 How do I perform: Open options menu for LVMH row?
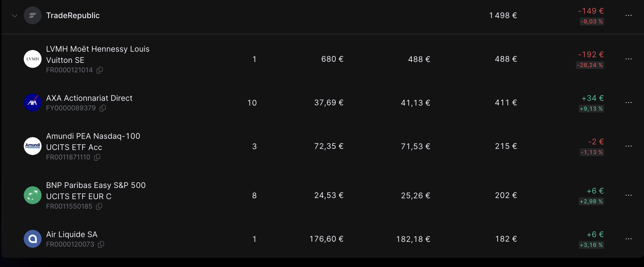click(628, 59)
